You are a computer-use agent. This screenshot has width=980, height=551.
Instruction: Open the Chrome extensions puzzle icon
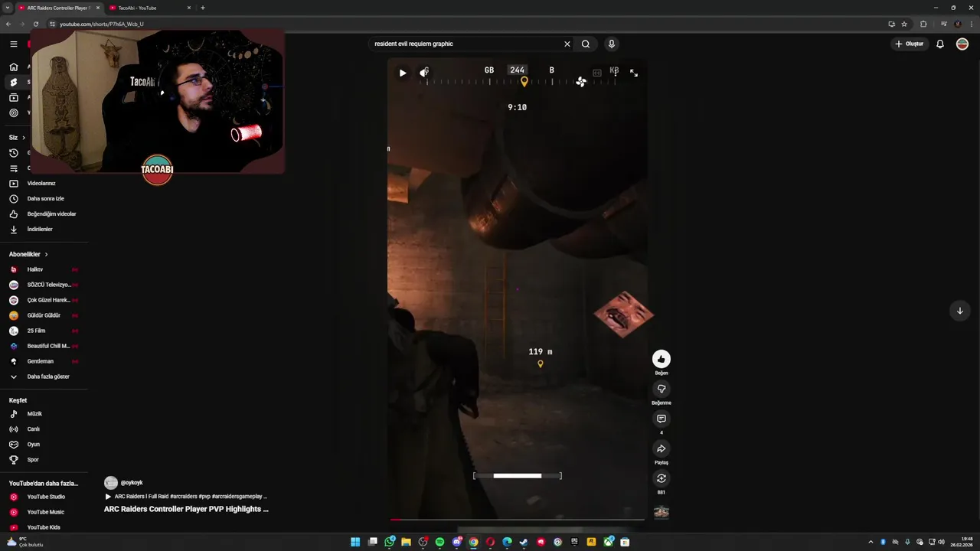click(x=923, y=24)
